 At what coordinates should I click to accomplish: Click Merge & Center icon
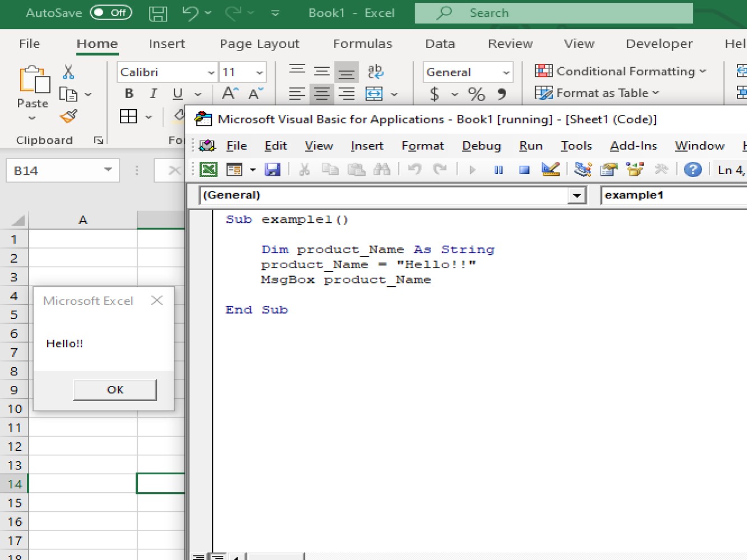pos(374,94)
